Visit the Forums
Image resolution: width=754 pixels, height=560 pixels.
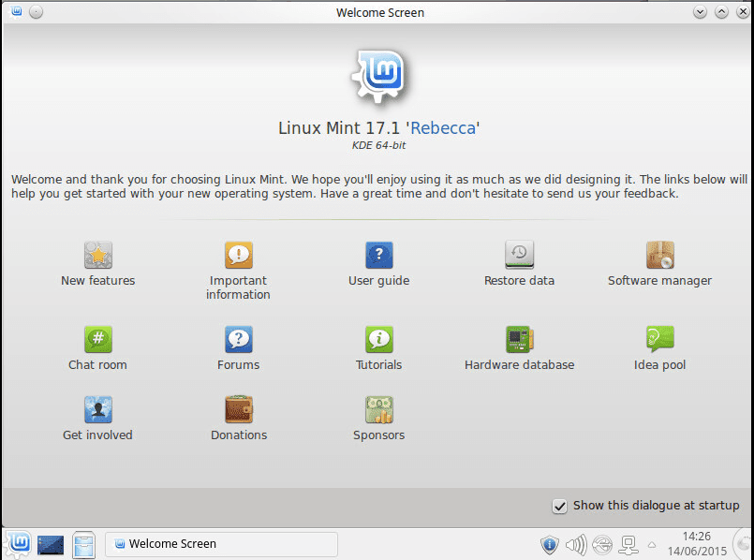coord(238,338)
